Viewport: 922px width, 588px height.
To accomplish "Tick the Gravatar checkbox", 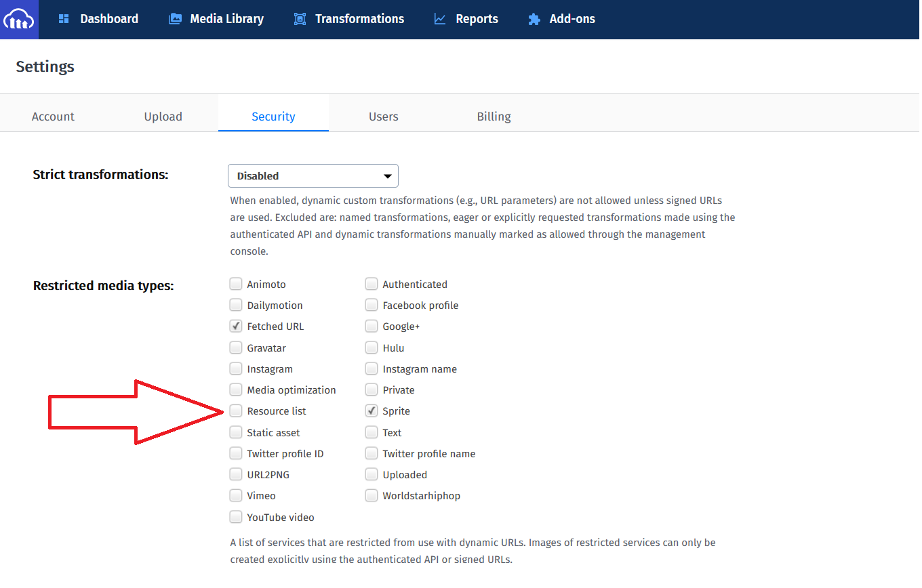I will [x=236, y=348].
